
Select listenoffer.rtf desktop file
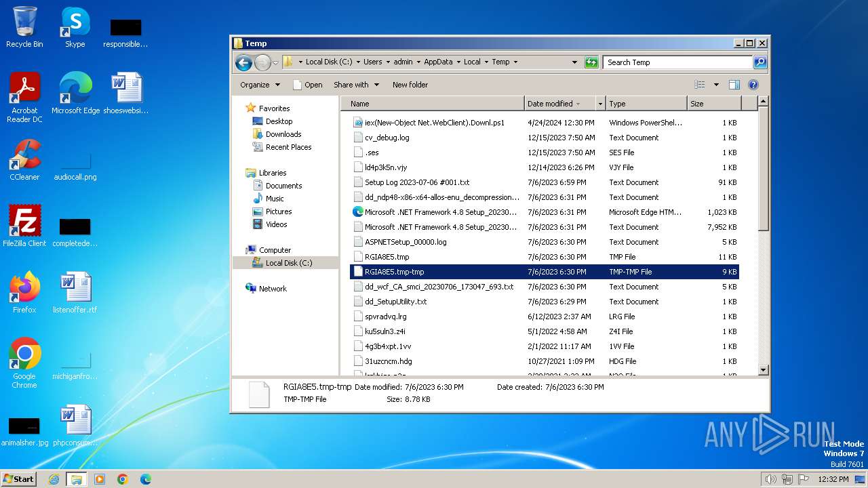point(75,293)
